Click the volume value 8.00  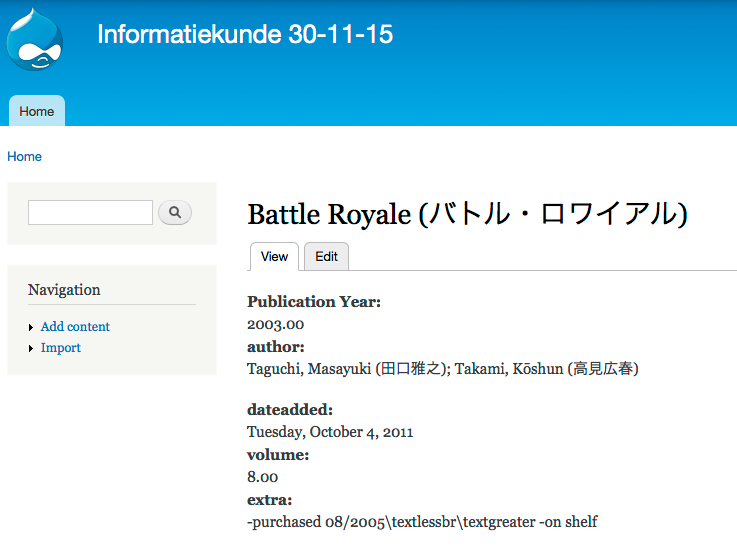click(262, 477)
